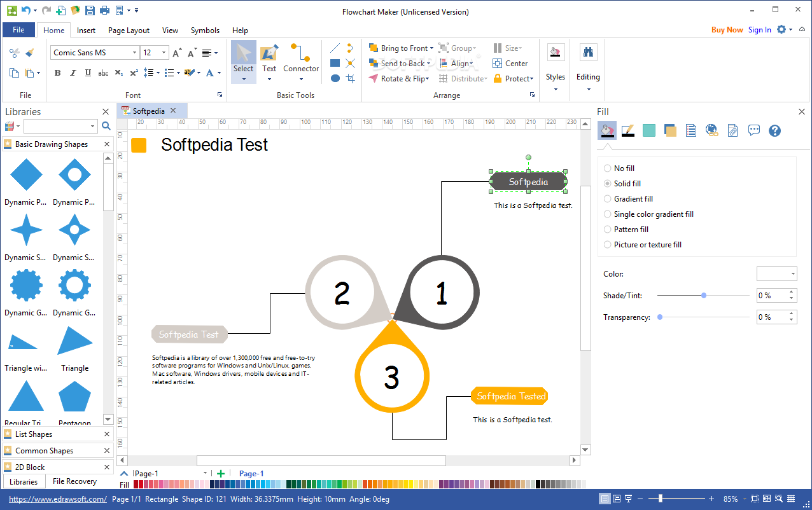
Task: Open the Comment bubble icon in Fill panel
Action: (x=754, y=130)
